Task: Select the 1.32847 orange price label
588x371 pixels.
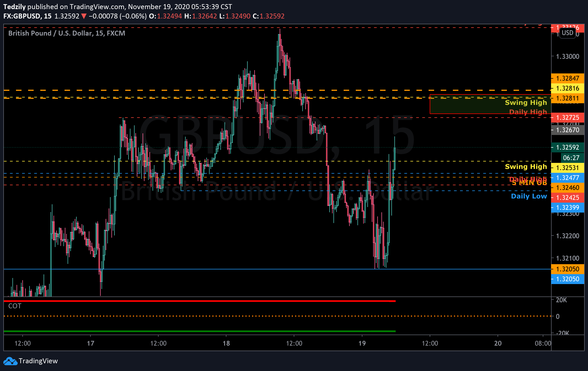Action: pyautogui.click(x=567, y=78)
